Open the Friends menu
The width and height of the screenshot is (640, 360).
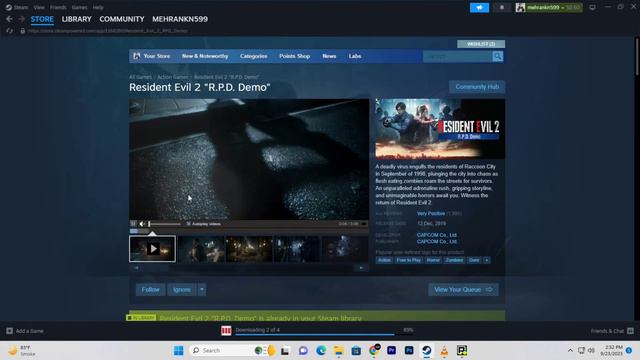point(58,7)
